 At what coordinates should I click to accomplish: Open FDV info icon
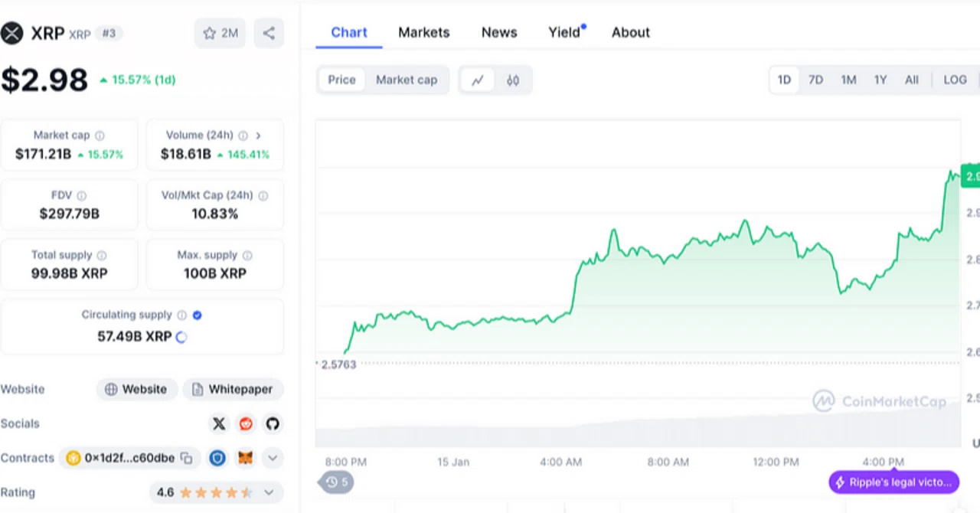coord(82,196)
